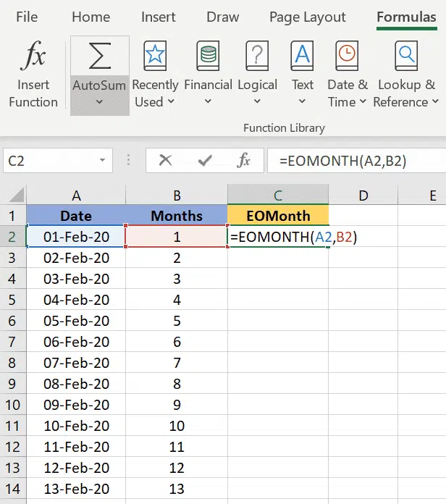
Task: Switch to the Page Layout tab
Action: 307,17
